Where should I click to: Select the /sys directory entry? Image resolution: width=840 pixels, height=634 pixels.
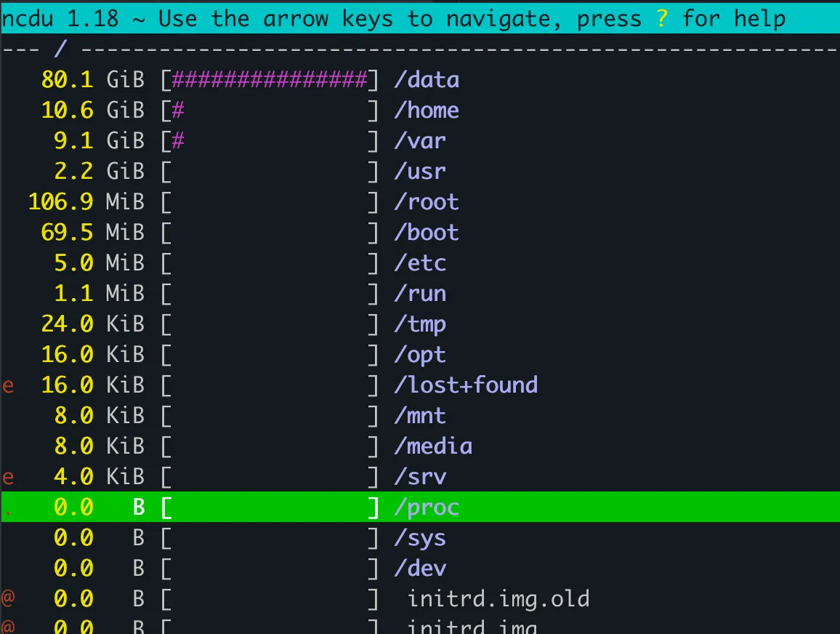420,537
